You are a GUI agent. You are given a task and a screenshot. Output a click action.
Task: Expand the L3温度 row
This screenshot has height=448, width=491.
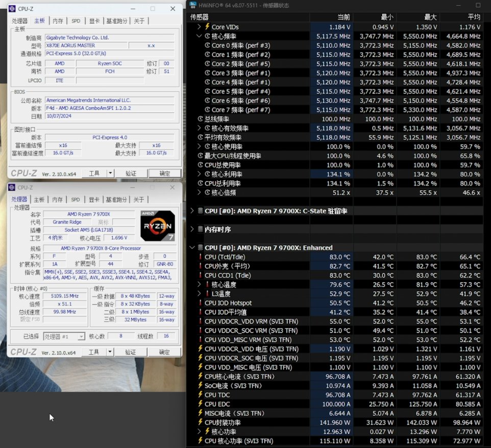[199, 294]
